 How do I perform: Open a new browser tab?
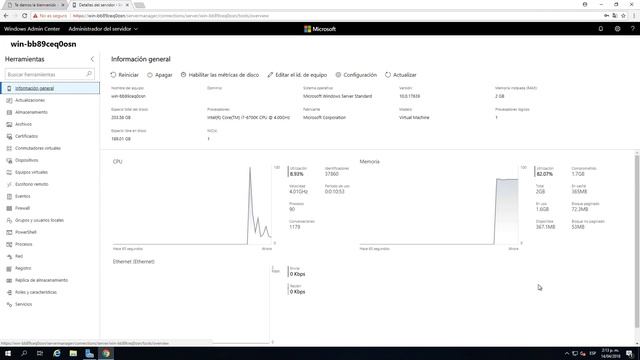(x=139, y=5)
